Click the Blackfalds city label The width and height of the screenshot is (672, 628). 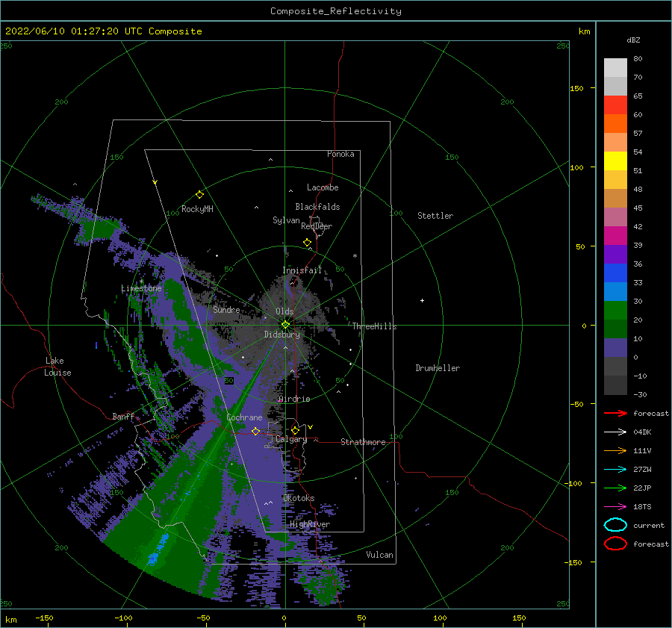(x=317, y=207)
